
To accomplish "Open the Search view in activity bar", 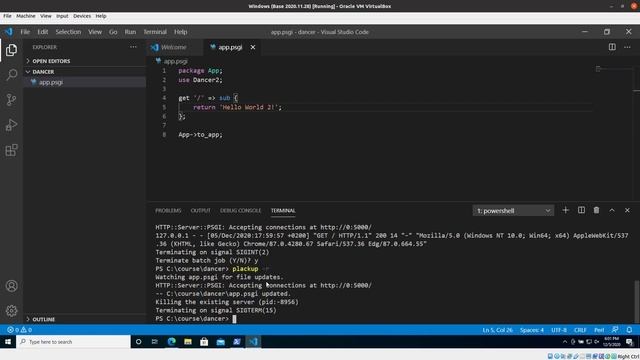I will (x=11, y=75).
